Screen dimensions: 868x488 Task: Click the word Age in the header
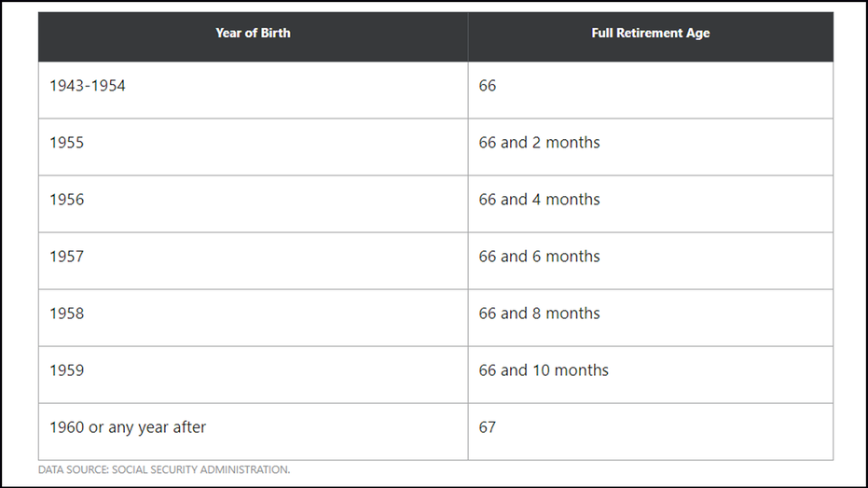pos(698,34)
